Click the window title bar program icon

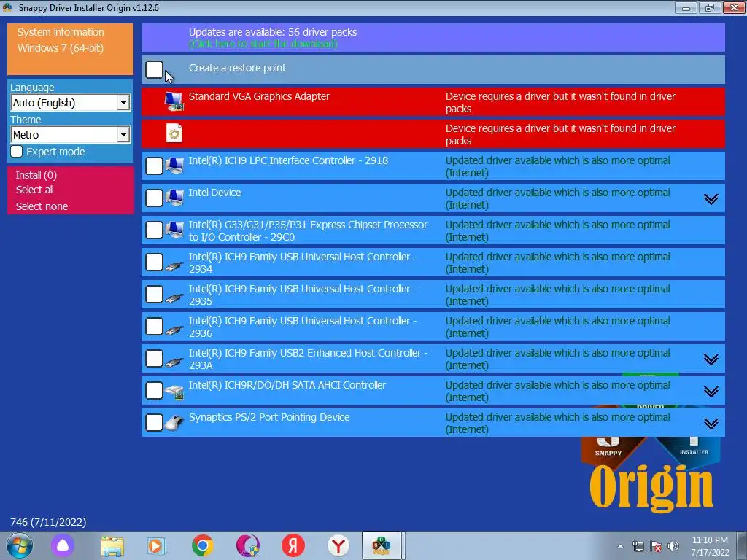coord(7,7)
